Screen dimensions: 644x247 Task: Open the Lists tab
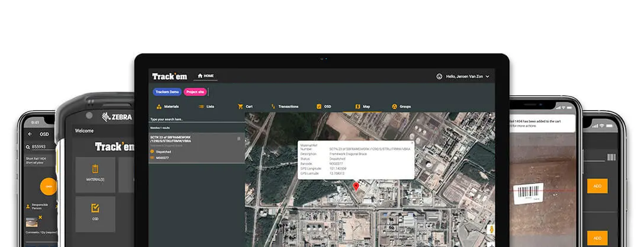(207, 107)
